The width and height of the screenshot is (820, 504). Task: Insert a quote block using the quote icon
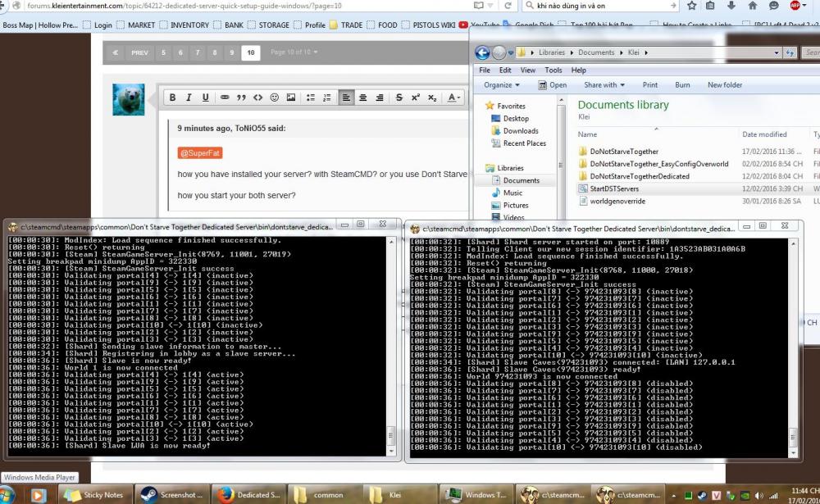coord(241,98)
